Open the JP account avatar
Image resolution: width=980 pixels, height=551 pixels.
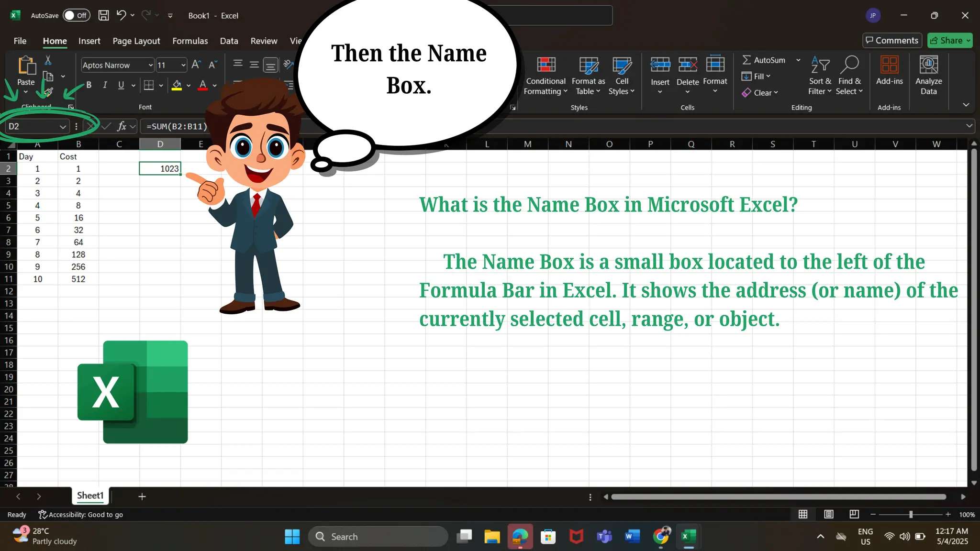[x=873, y=15]
